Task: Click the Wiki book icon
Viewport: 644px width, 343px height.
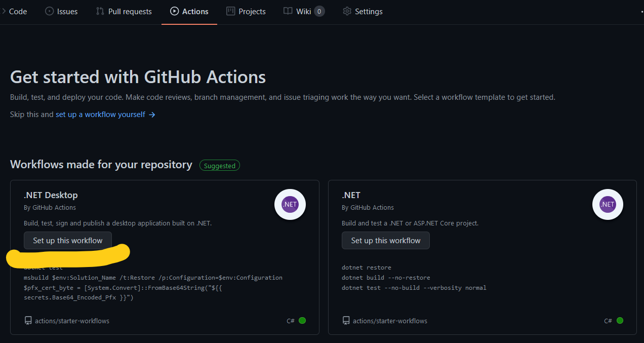Action: (x=288, y=11)
